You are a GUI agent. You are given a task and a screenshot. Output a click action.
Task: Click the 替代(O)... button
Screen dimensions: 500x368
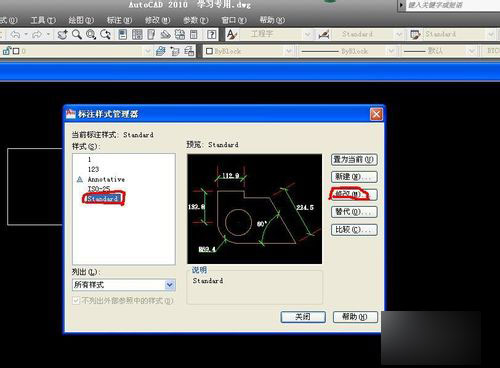354,212
